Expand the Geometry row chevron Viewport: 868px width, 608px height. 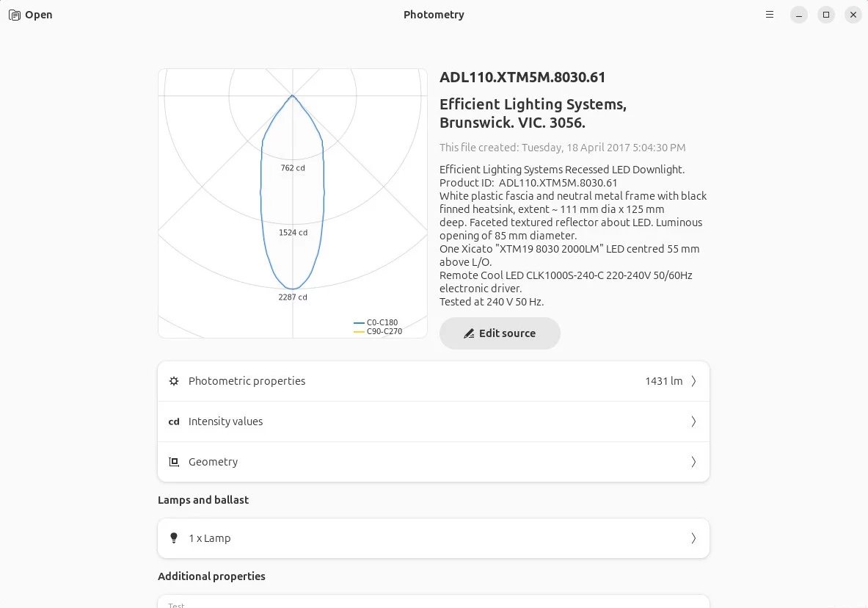click(x=693, y=462)
